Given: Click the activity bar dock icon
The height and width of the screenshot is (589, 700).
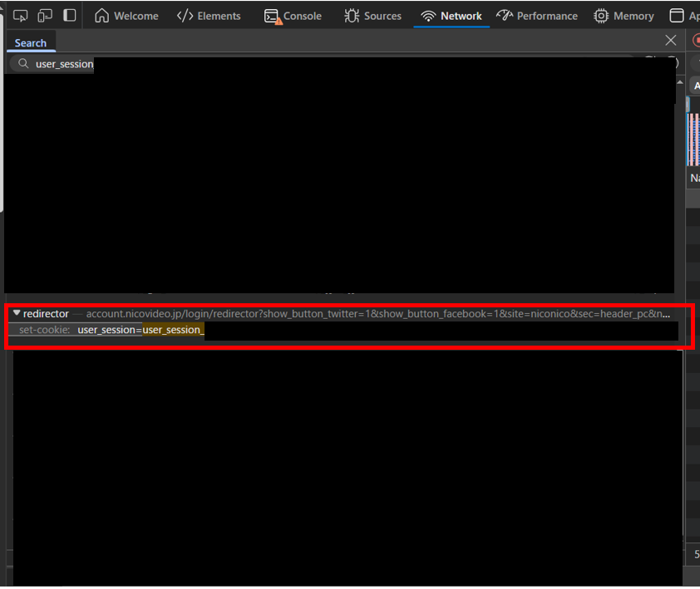Looking at the screenshot, I should pos(70,16).
